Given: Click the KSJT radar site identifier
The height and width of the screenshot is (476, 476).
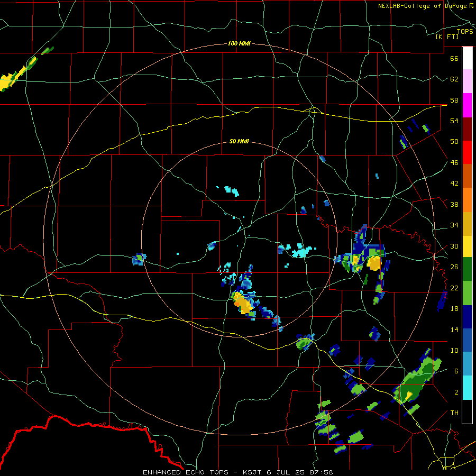Looking at the screenshot, I should tap(253, 472).
